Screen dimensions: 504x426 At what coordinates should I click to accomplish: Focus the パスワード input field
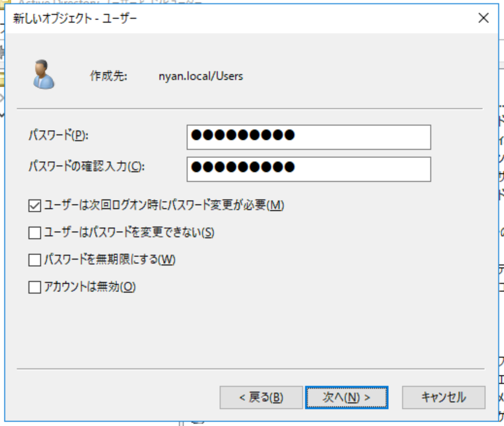pyautogui.click(x=309, y=137)
